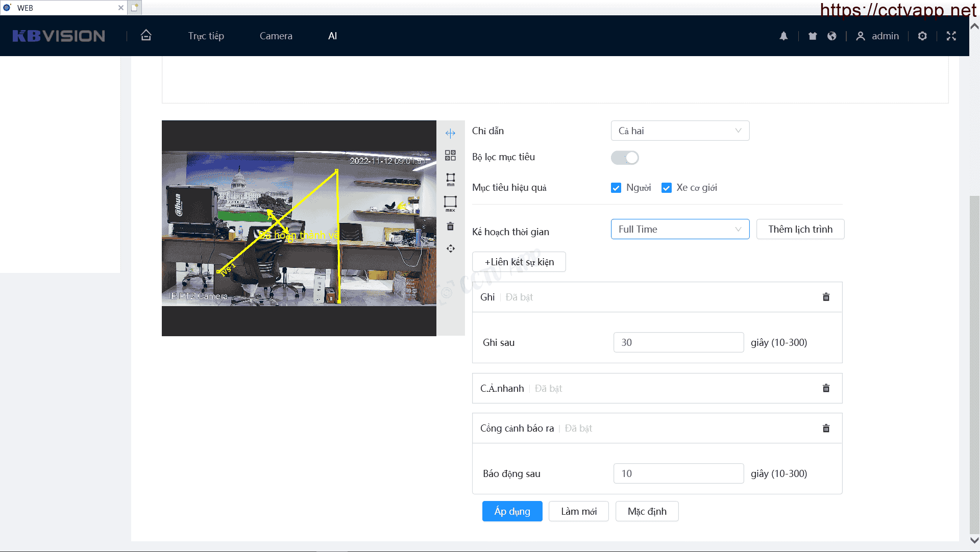
Task: Expand the Full Time schedule dropdown
Action: coord(679,229)
